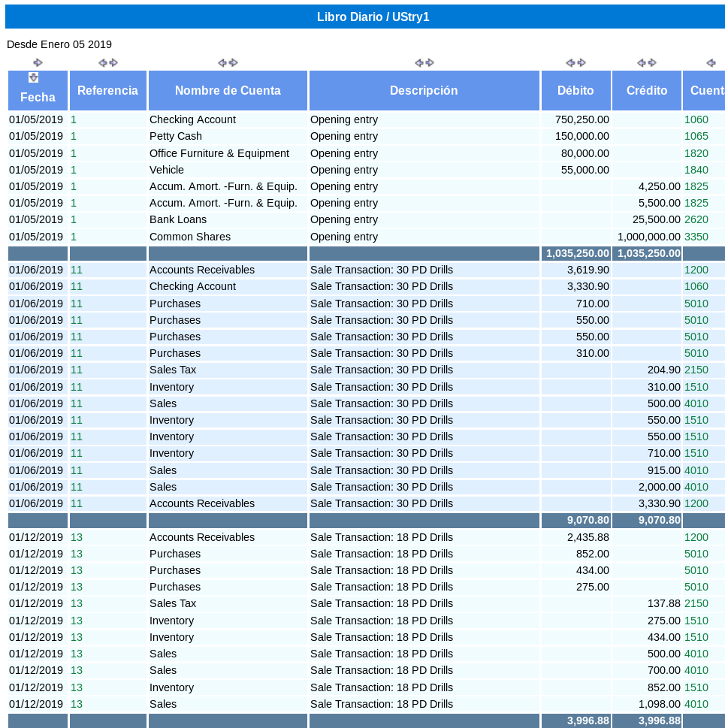725x728 pixels.
Task: Move Crédito column left arrow
Action: coord(642,62)
